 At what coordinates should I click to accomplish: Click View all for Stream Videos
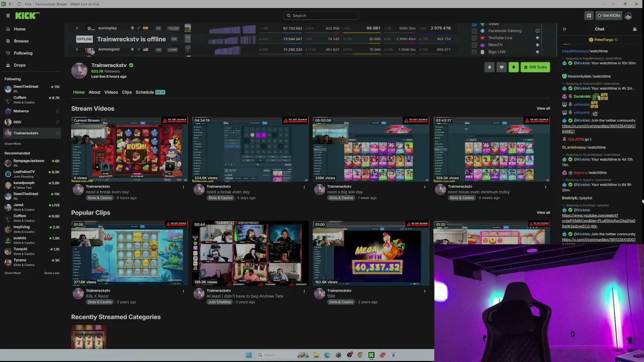543,109
